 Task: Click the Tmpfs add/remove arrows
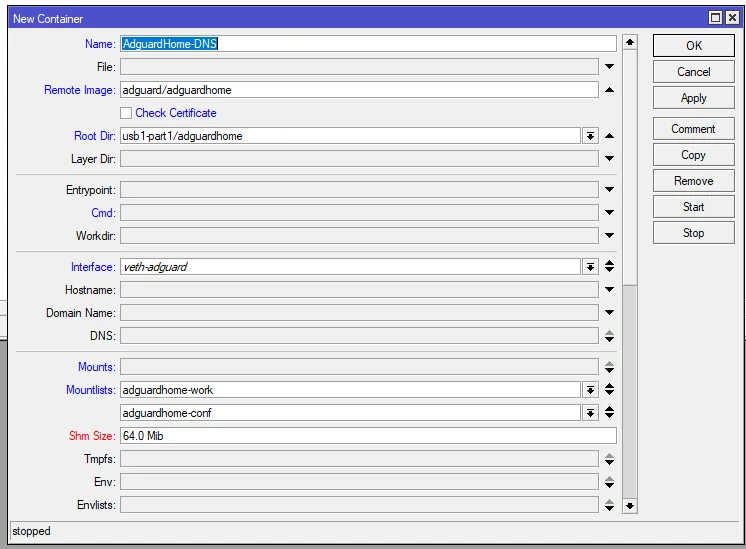pyautogui.click(x=609, y=459)
